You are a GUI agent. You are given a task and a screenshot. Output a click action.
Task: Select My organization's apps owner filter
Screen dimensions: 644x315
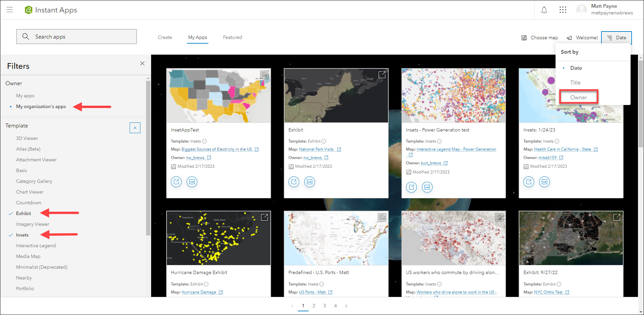click(41, 106)
